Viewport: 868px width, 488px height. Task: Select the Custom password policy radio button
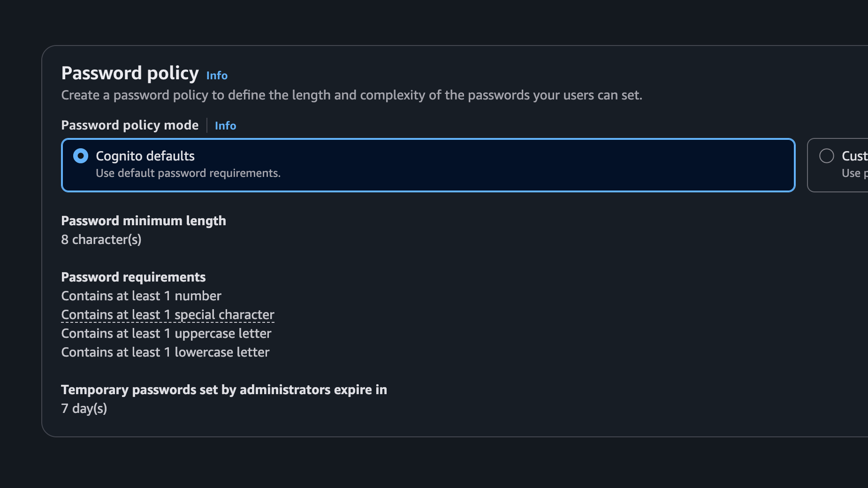(x=826, y=156)
